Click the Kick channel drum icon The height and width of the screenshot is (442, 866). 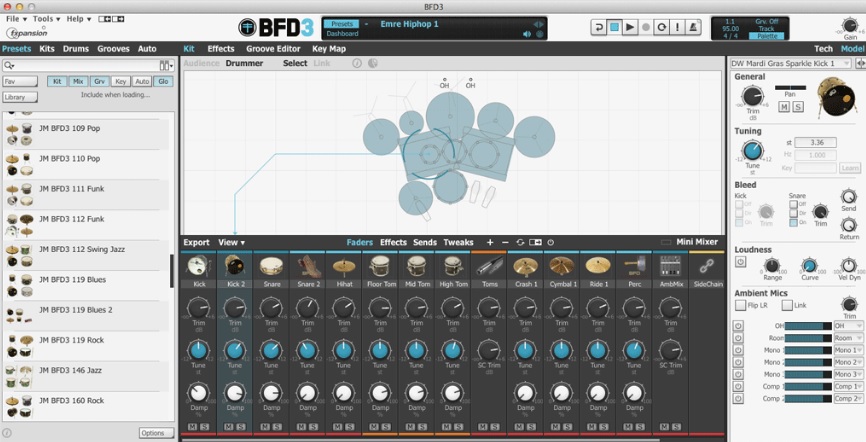199,266
